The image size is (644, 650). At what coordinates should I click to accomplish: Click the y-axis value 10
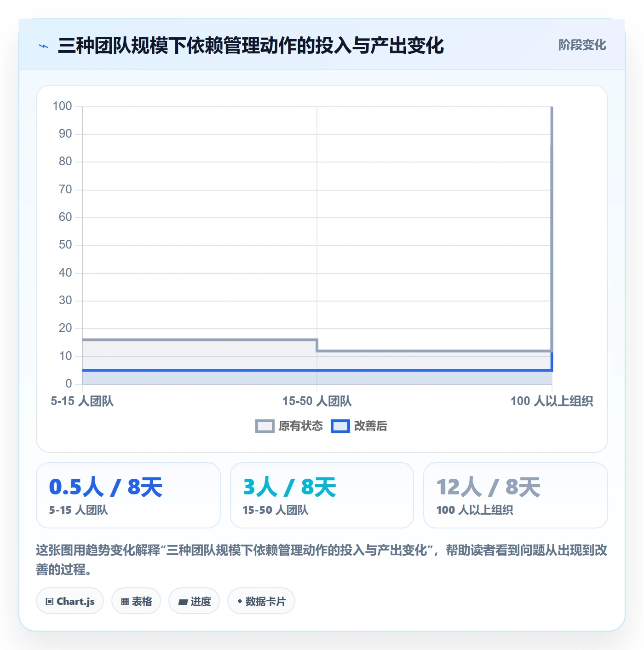pyautogui.click(x=65, y=356)
